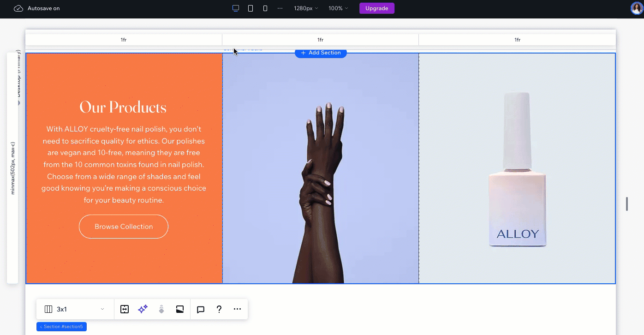Image resolution: width=644 pixels, height=335 pixels.
Task: Select the third 1fr column header
Action: [x=517, y=40]
